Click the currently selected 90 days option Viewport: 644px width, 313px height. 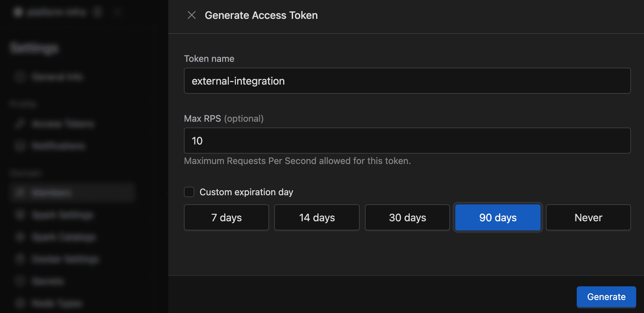(497, 217)
